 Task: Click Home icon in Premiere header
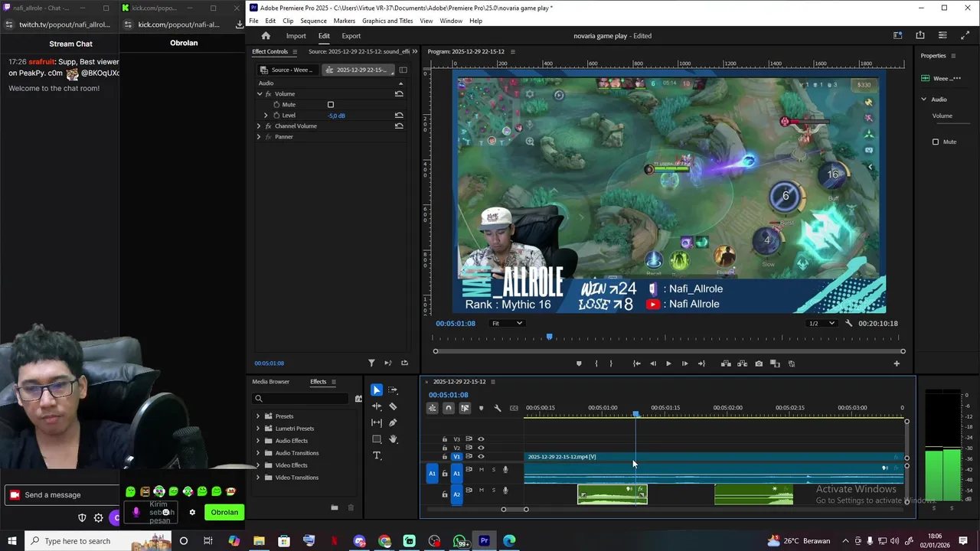(x=266, y=36)
